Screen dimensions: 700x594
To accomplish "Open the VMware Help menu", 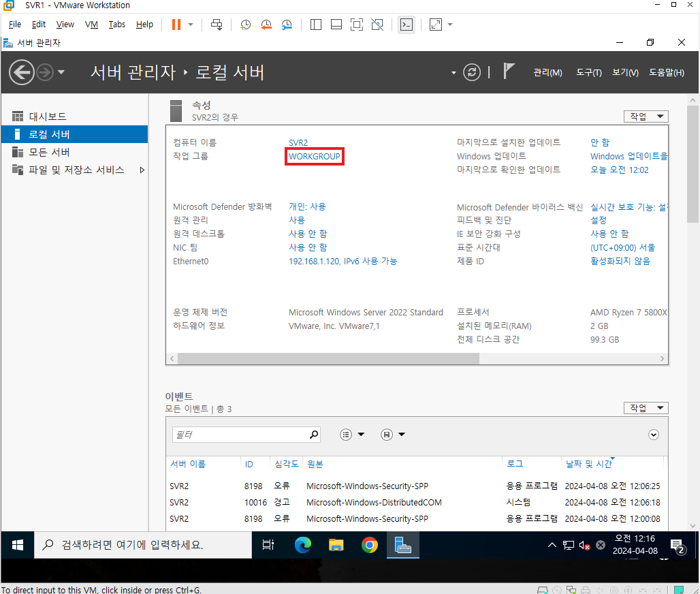I will point(144,25).
